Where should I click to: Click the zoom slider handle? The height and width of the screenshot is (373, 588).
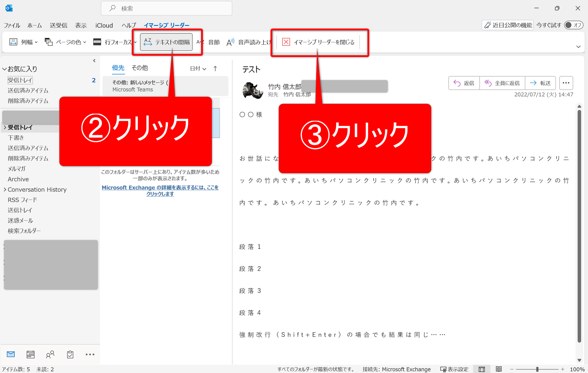coord(537,369)
